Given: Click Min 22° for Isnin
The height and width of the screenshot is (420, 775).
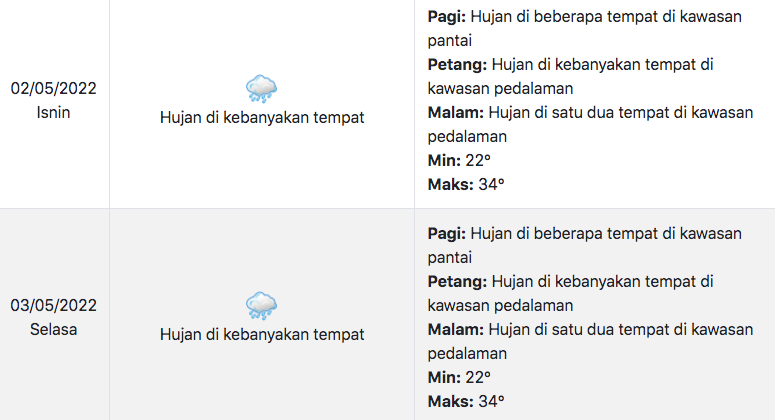Looking at the screenshot, I should (x=459, y=161).
